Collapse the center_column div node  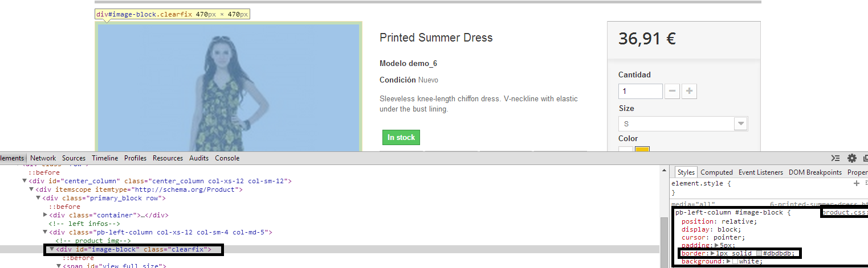click(x=25, y=181)
